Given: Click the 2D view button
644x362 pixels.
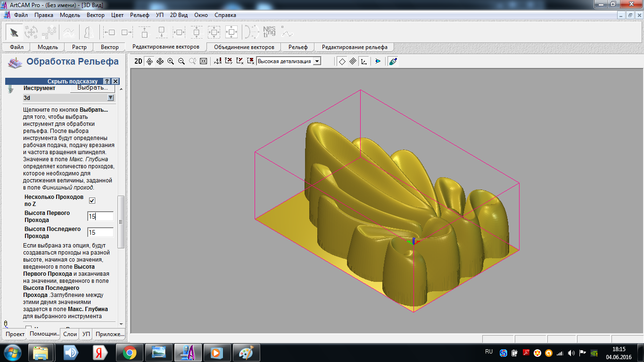Looking at the screenshot, I should 138,61.
